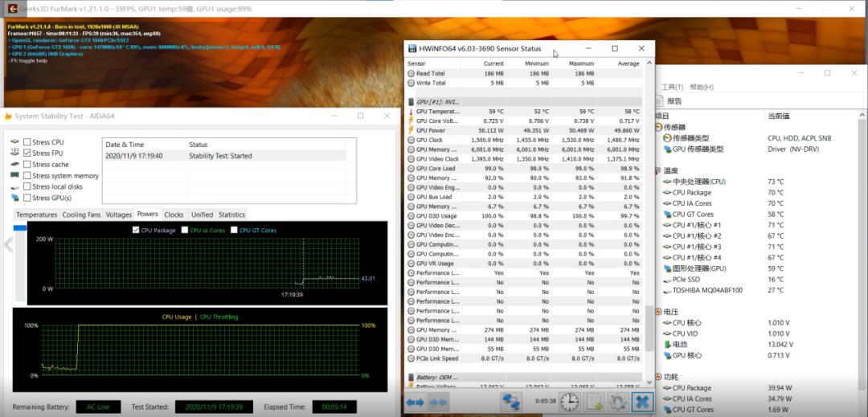This screenshot has height=417, width=868.
Task: Enable the Stress cache checkbox
Action: pyautogui.click(x=27, y=164)
